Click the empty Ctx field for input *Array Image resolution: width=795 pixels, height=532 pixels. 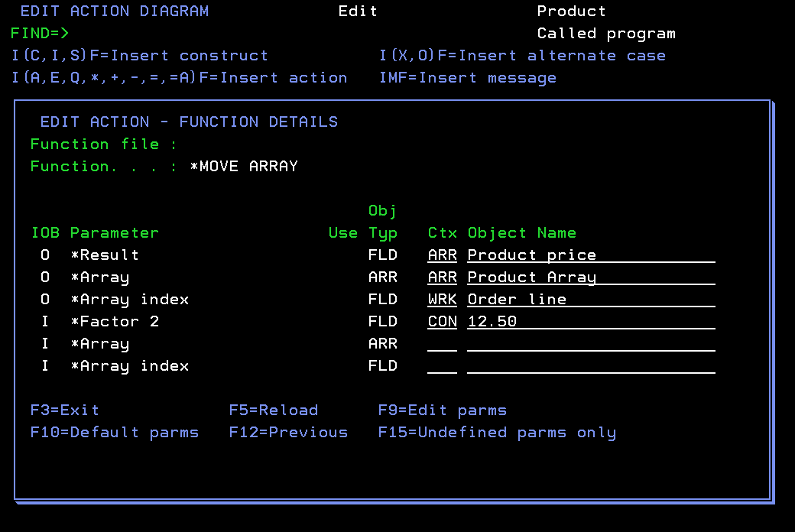pos(442,343)
